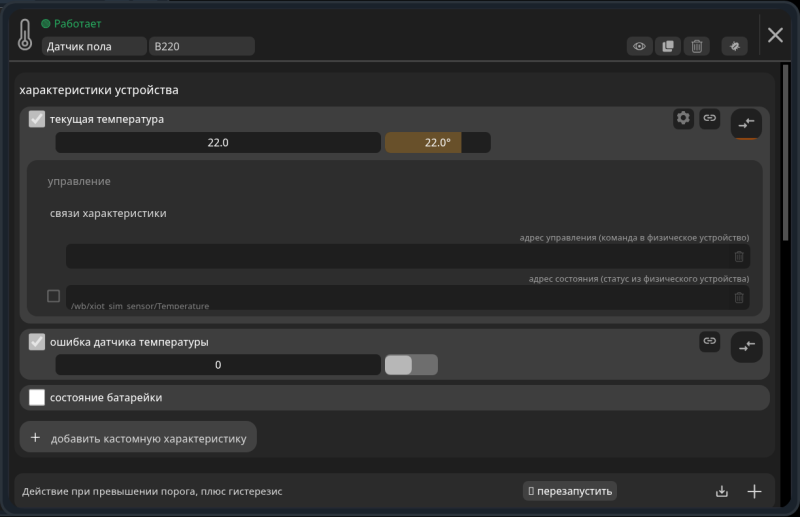Toggle device visibility with eye icon
This screenshot has height=517, width=800.
639,46
